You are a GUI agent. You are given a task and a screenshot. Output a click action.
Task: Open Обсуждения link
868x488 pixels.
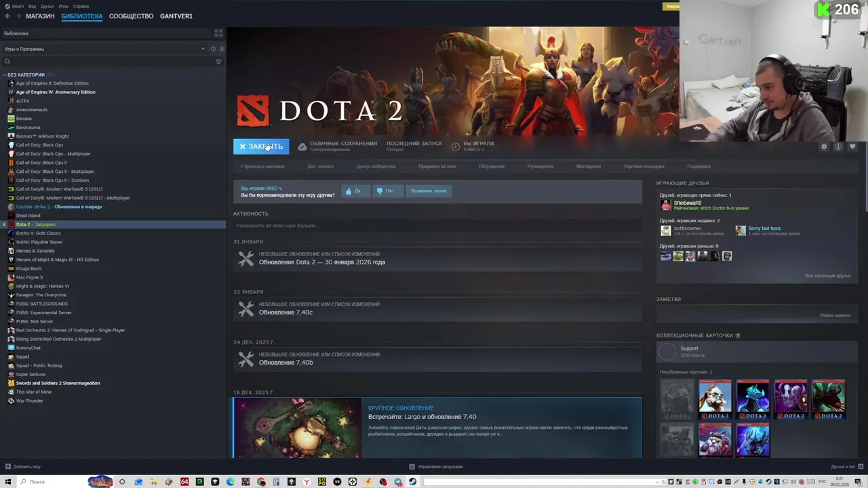coord(491,166)
